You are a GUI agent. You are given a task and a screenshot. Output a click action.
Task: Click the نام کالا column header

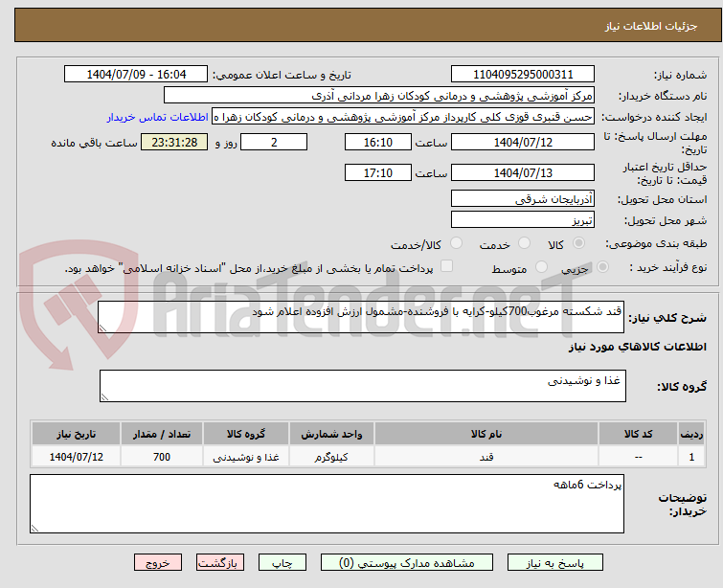[486, 434]
